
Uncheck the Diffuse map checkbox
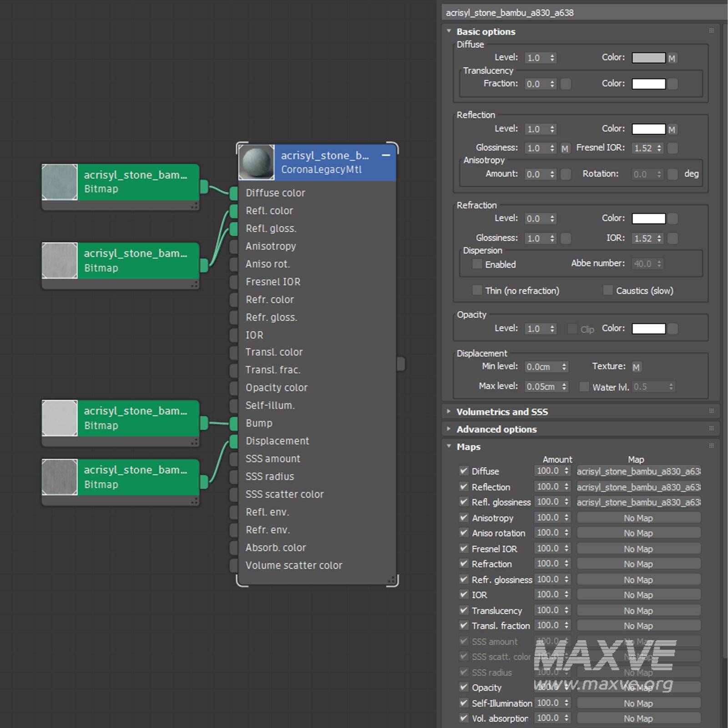click(464, 471)
